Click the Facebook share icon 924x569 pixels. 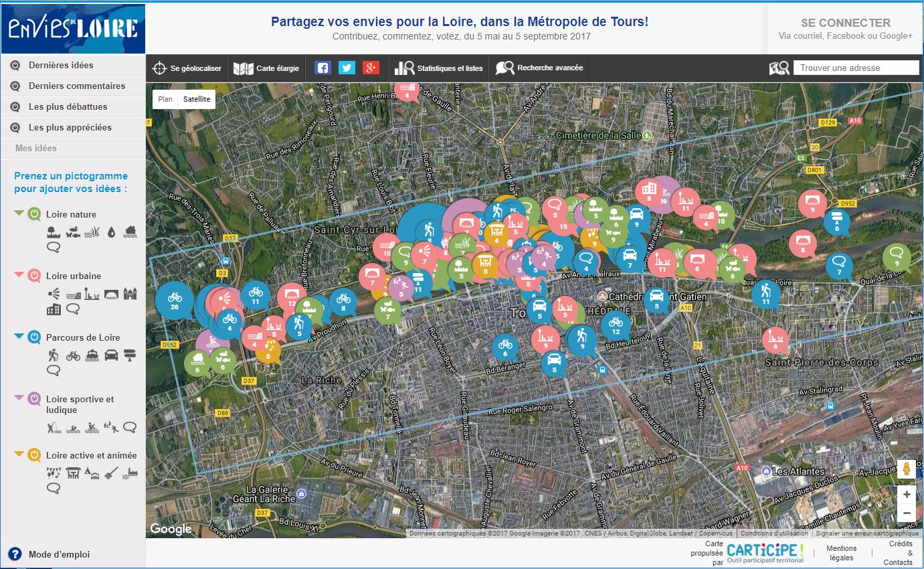[x=323, y=68]
